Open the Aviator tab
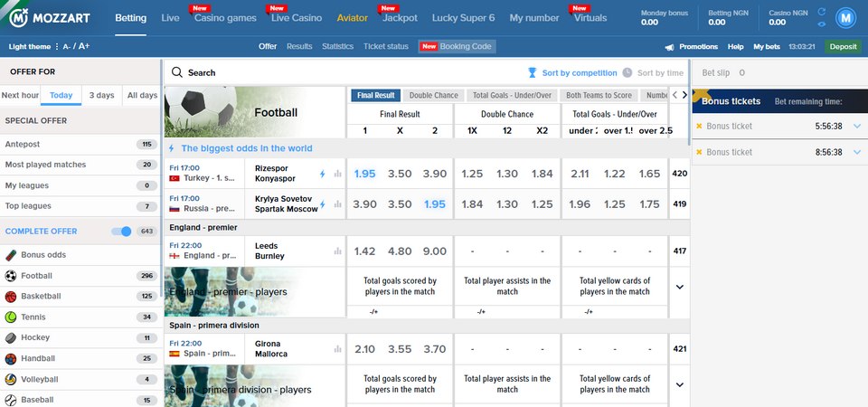Screen dimensions: 868x407 352,18
